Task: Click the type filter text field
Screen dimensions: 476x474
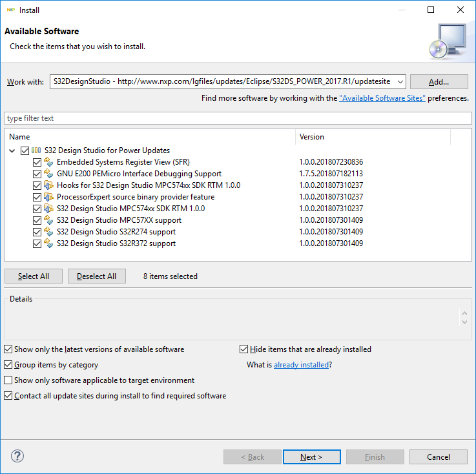Action: pyautogui.click(x=238, y=118)
